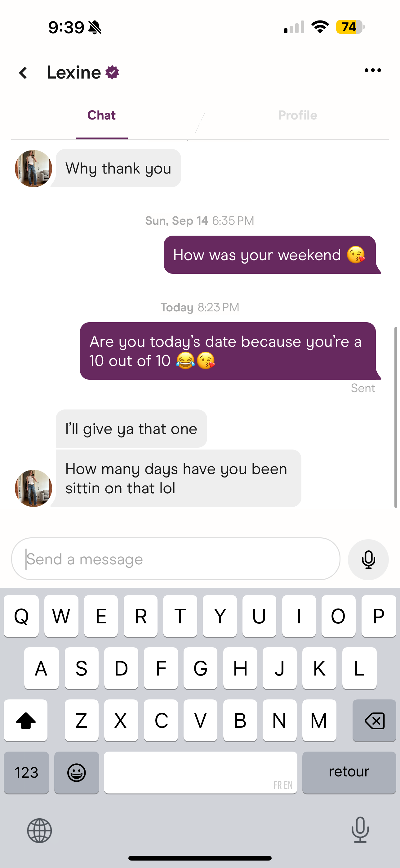Click the chat scrollbar on the right edge
The width and height of the screenshot is (400, 868).
396,417
